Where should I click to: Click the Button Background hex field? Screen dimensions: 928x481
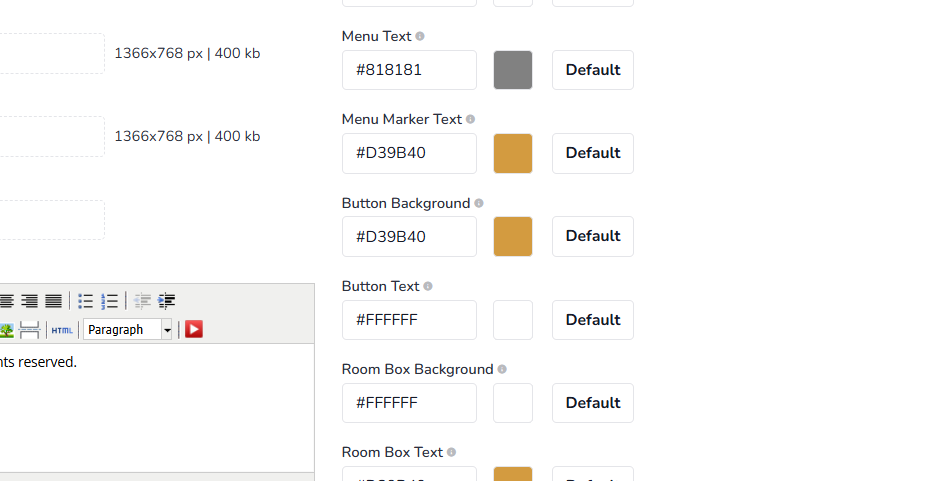(x=410, y=236)
